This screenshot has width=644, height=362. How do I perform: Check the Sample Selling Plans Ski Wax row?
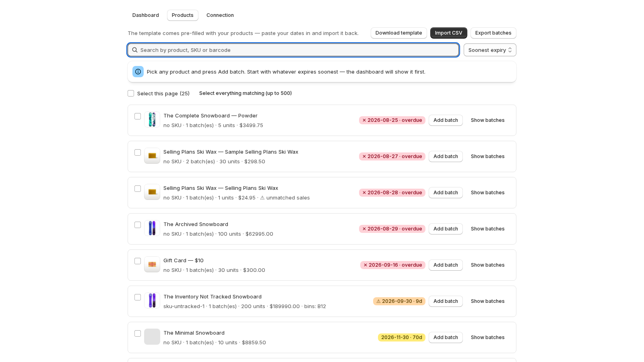click(138, 152)
